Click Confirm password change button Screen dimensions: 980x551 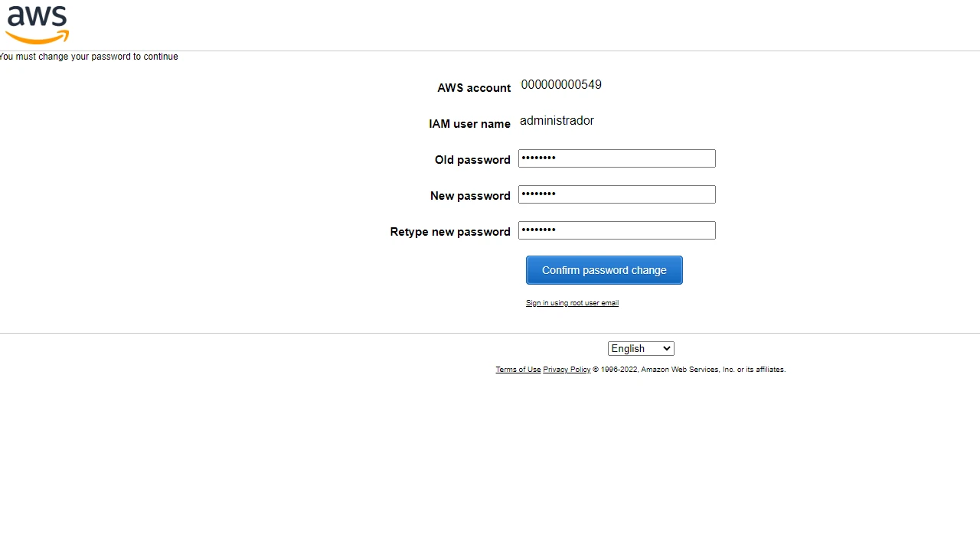(x=604, y=270)
